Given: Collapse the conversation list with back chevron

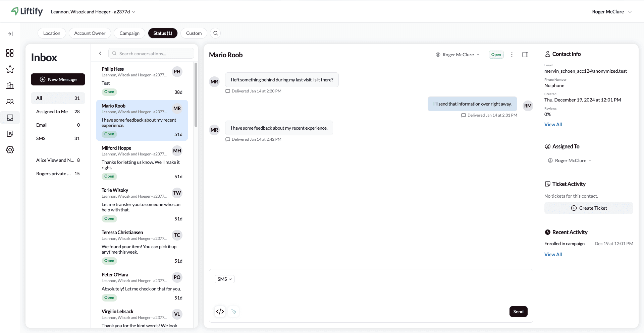Looking at the screenshot, I should 100,53.
